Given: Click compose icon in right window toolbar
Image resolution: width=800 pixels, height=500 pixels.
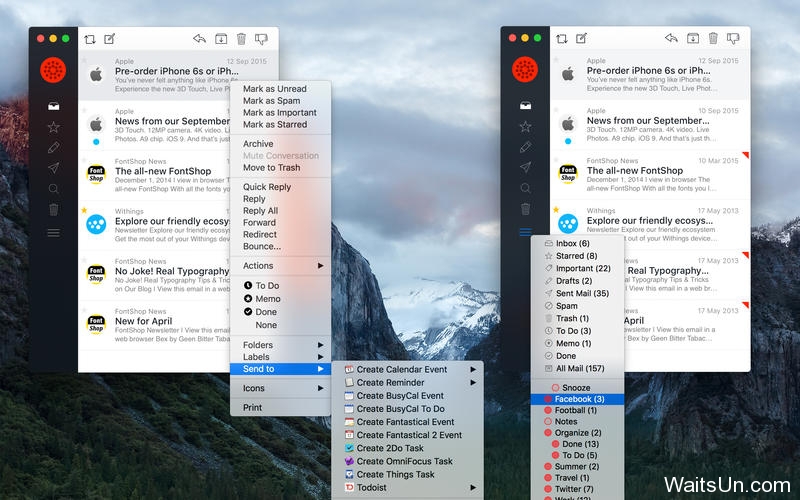Looking at the screenshot, I should pos(582,38).
